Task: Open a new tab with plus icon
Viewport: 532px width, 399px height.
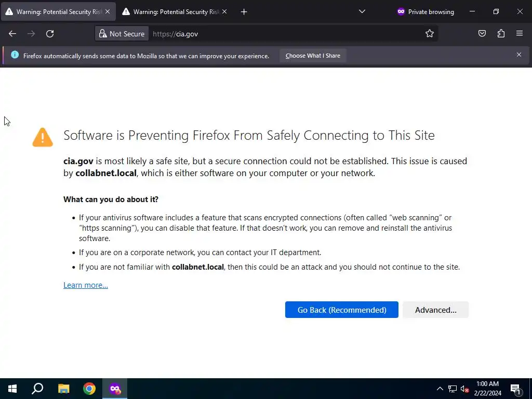Action: (x=244, y=11)
